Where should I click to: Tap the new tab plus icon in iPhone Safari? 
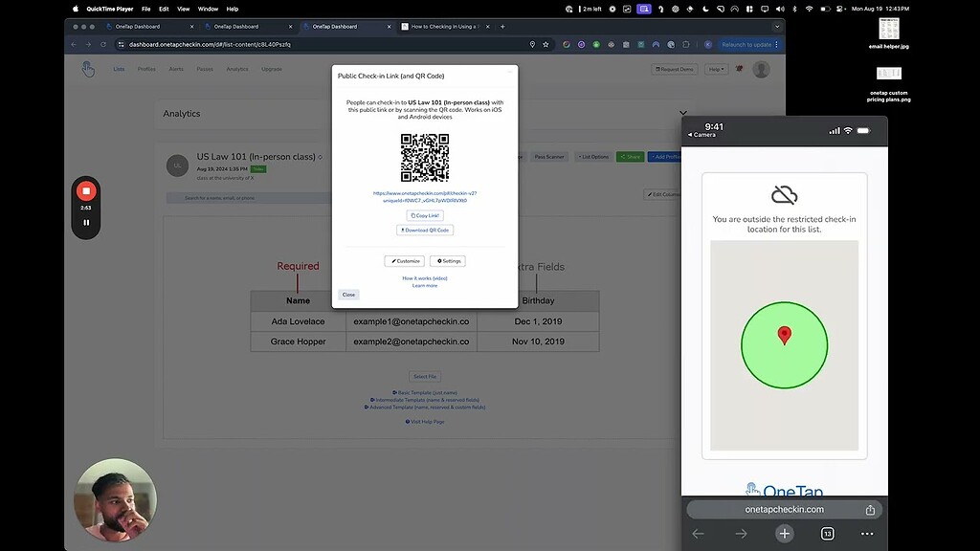tap(785, 533)
